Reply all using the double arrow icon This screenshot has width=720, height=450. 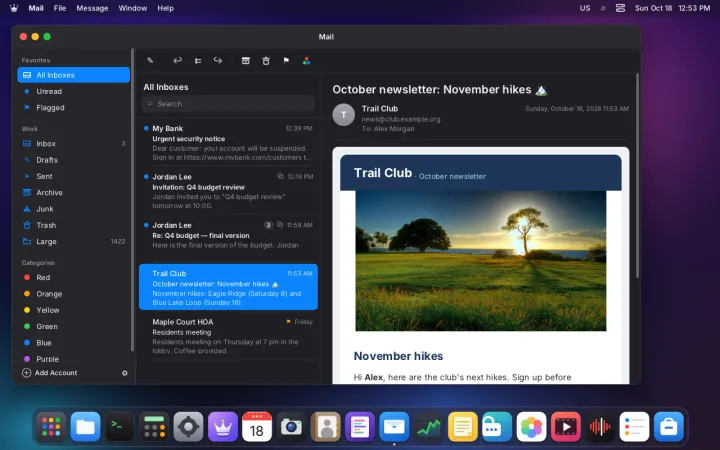point(198,61)
